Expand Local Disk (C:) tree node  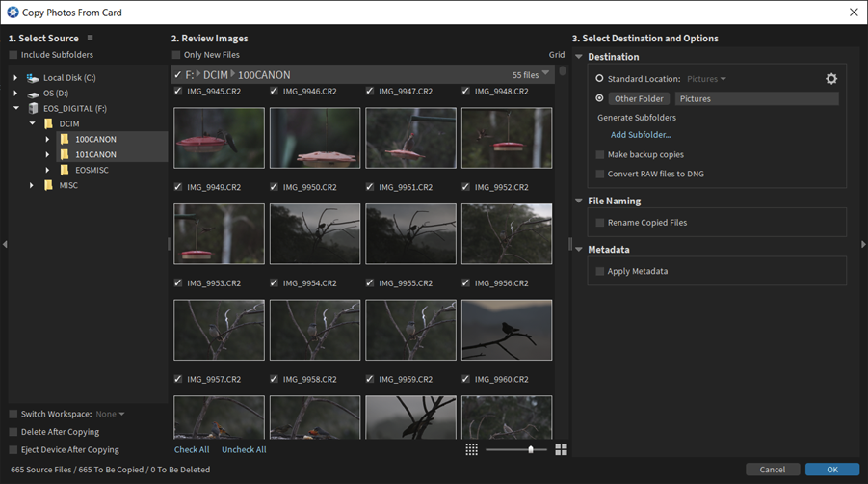(x=15, y=78)
